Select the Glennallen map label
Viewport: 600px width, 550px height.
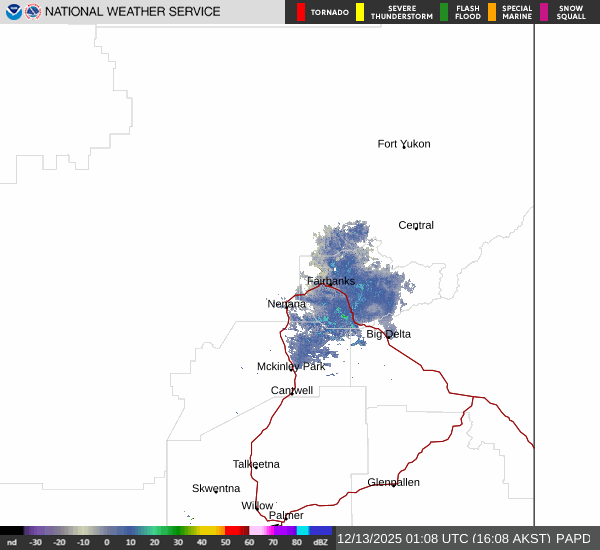(393, 482)
